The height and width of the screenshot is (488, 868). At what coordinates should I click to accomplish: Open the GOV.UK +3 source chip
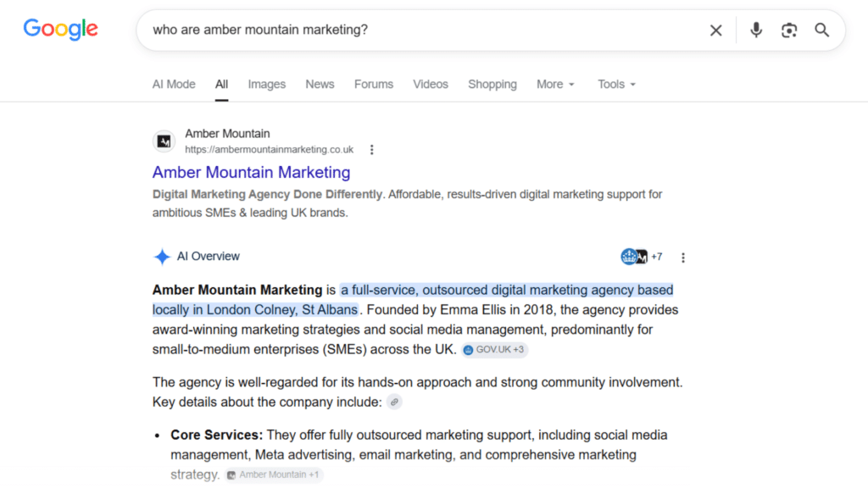click(495, 350)
